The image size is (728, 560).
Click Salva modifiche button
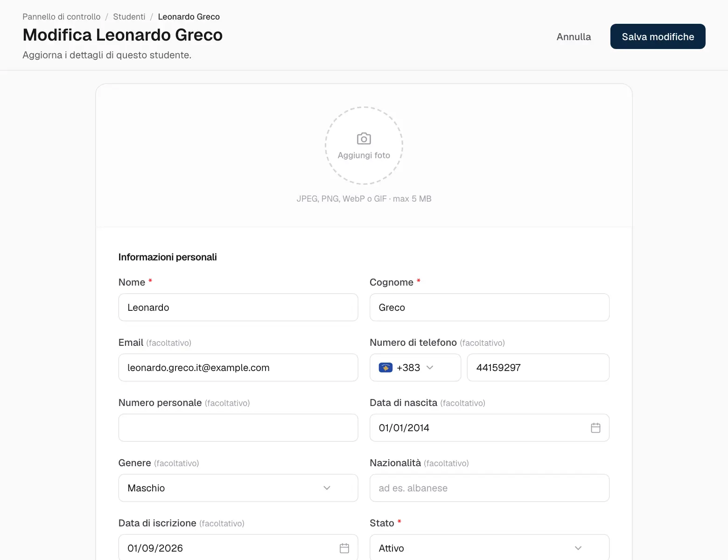tap(658, 36)
